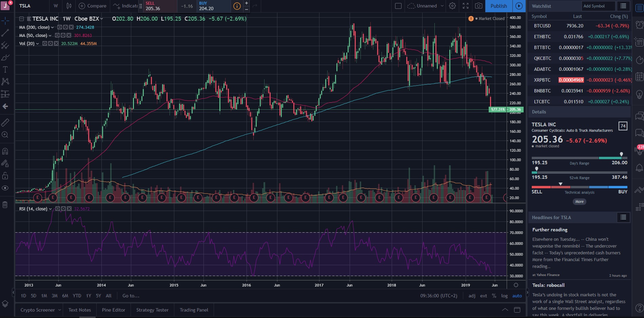The height and width of the screenshot is (318, 644).
Task: Click the More button under Technical analysis
Action: point(579,202)
